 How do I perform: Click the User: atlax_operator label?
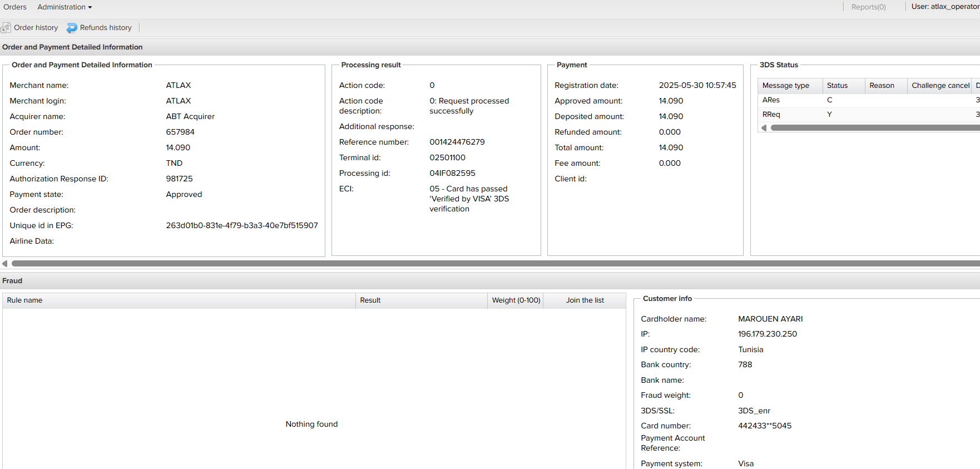pos(945,7)
